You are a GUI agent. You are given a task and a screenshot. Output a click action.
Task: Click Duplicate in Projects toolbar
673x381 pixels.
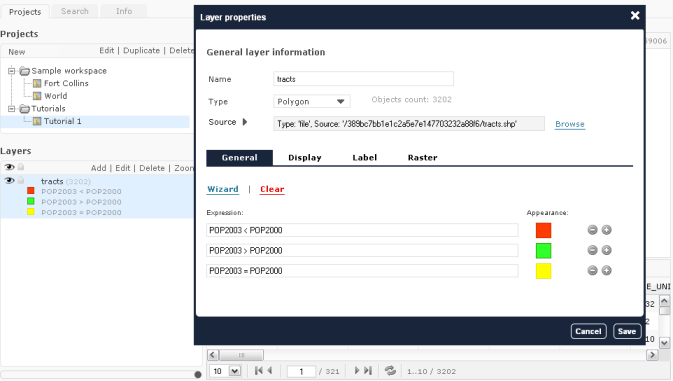point(142,51)
